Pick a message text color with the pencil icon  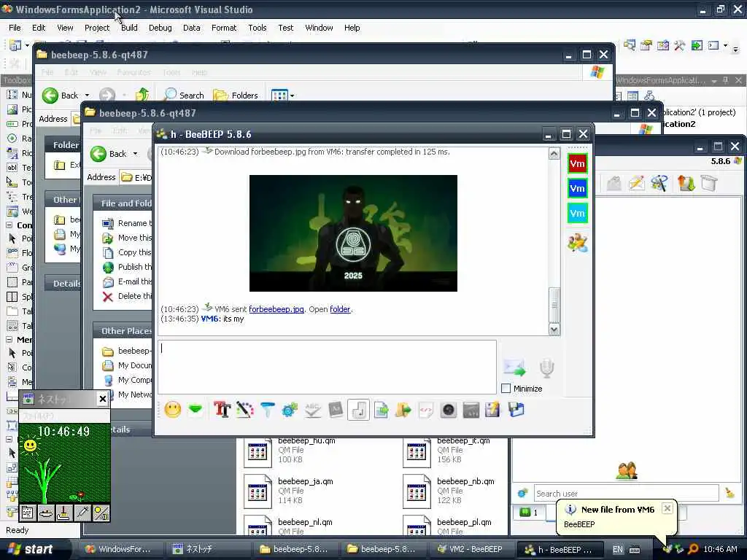pos(245,410)
